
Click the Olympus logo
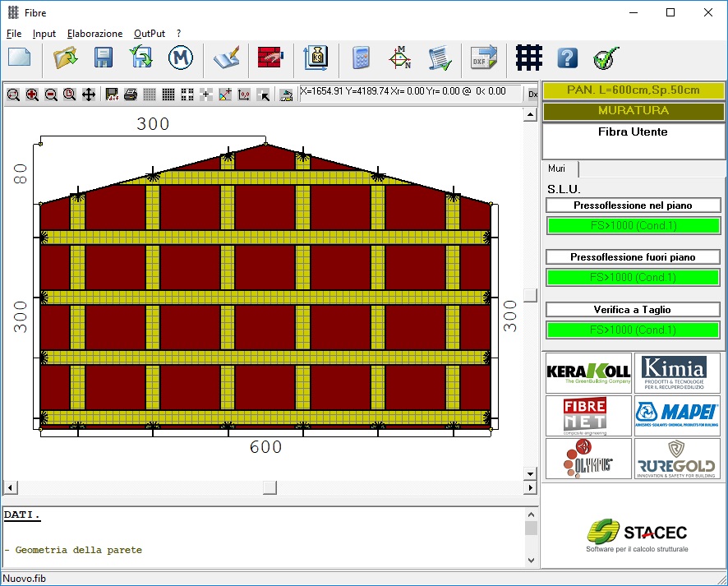click(x=588, y=459)
